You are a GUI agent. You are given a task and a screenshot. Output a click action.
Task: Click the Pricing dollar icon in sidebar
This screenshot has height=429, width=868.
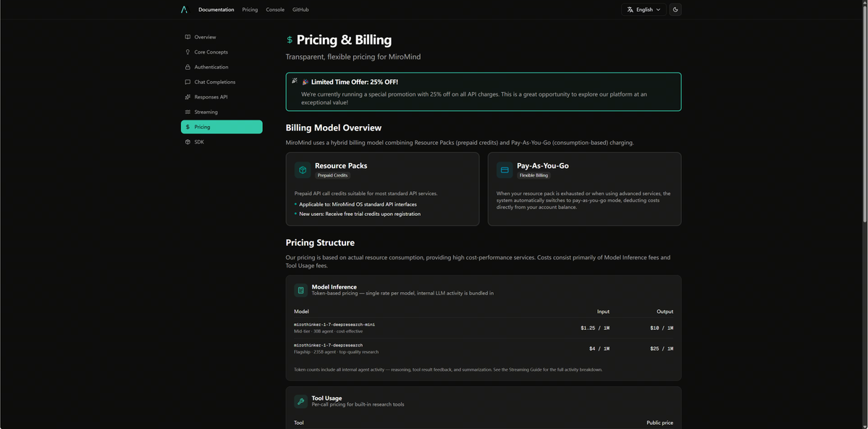point(187,127)
